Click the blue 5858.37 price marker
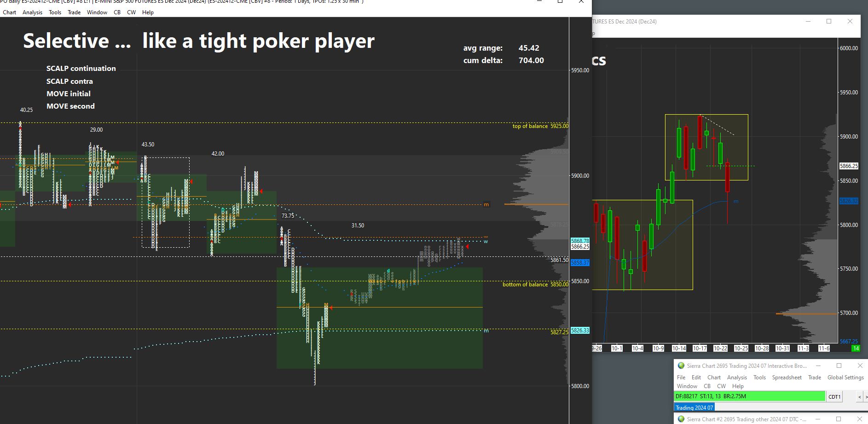868x424 pixels. (x=580, y=263)
